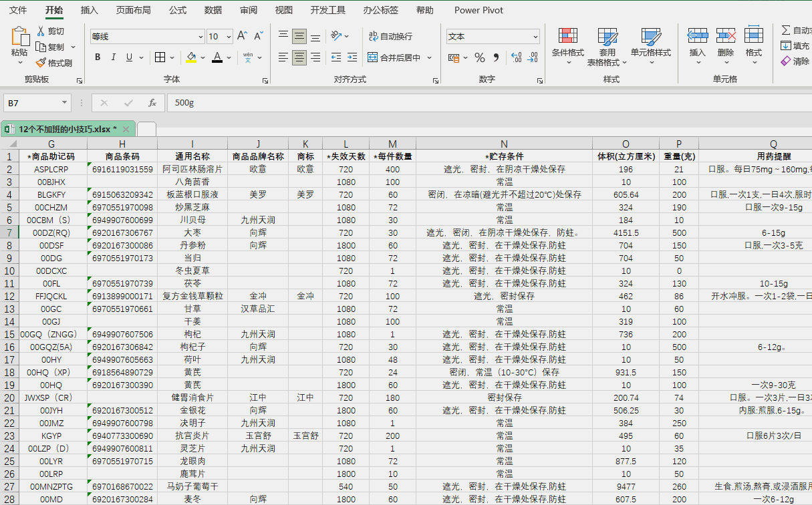The image size is (812, 505).
Task: Toggle italic formatting
Action: [114, 57]
